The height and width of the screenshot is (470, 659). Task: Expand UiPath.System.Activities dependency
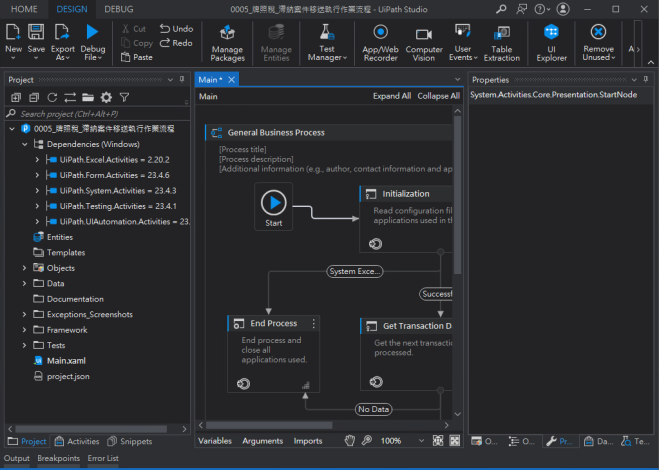(x=37, y=190)
